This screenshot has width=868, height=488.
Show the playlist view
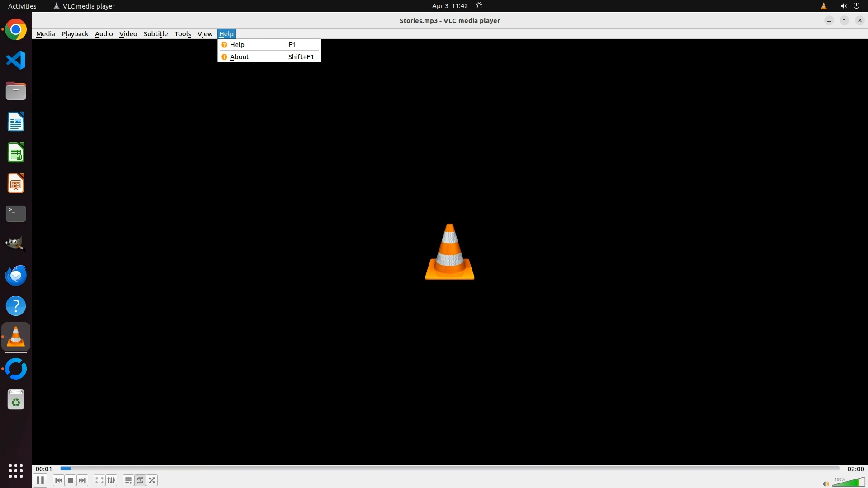tap(128, 480)
